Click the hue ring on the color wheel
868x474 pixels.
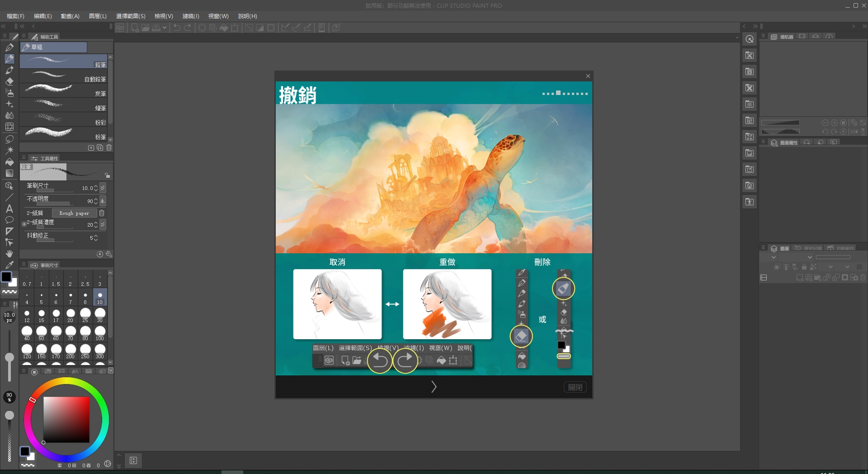click(66, 381)
